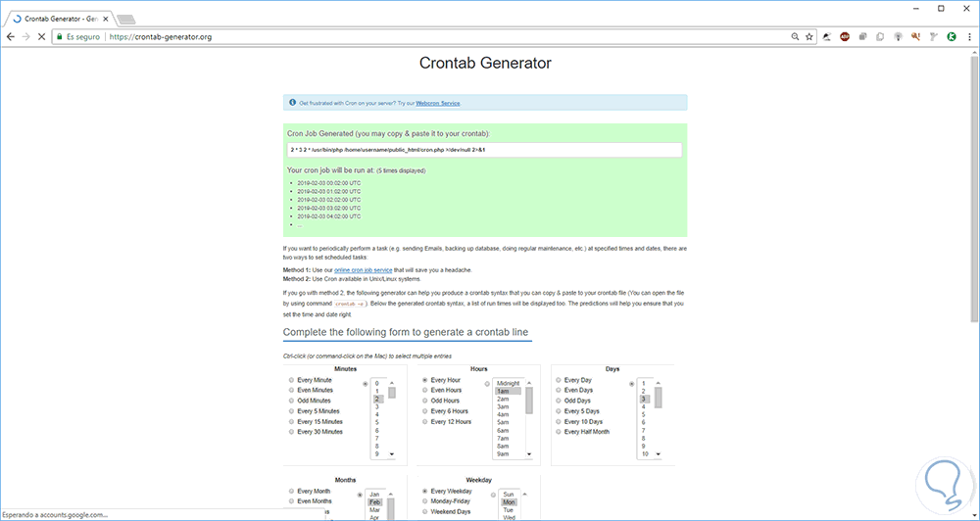980x521 pixels.
Task: Select Odd Minutes radio option
Action: coord(292,401)
